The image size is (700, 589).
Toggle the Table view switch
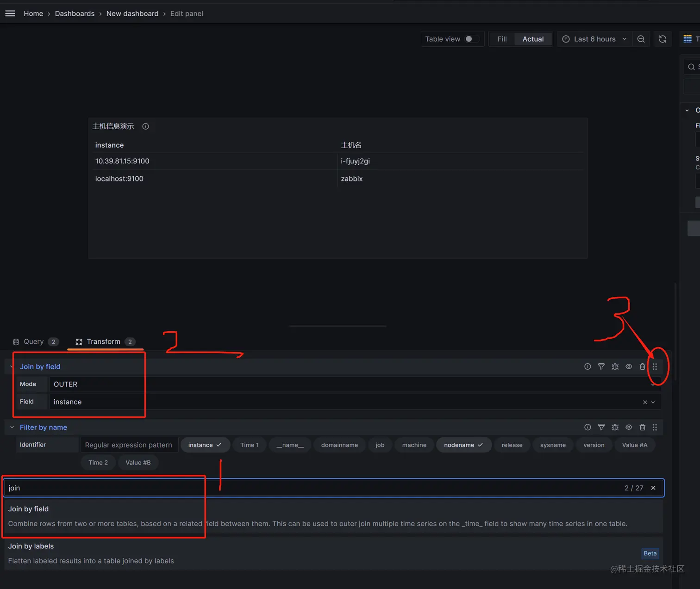click(472, 39)
